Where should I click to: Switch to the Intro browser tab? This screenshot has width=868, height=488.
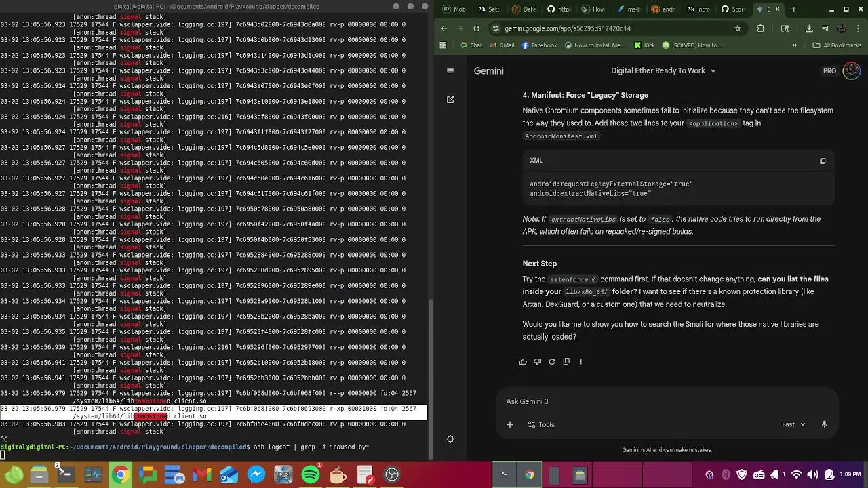point(698,9)
